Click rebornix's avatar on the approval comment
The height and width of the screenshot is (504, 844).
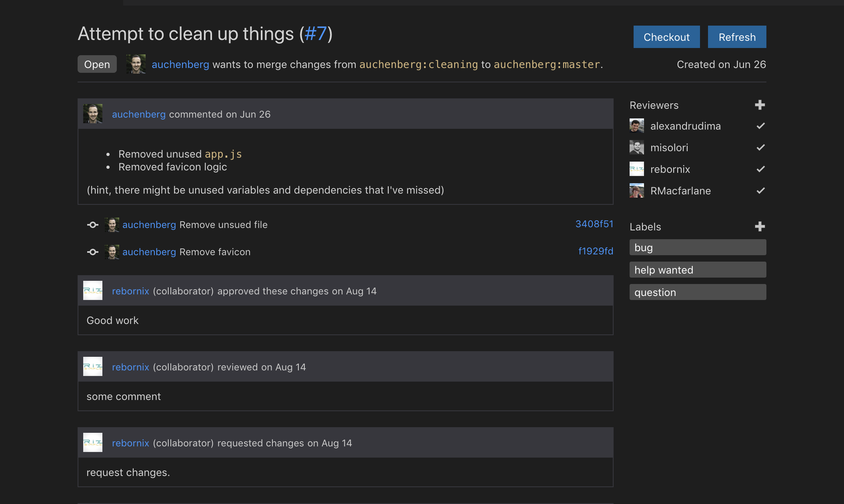pos(92,290)
